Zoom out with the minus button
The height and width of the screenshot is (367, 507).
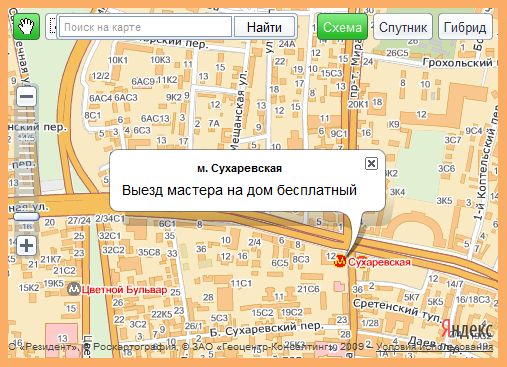(26, 97)
